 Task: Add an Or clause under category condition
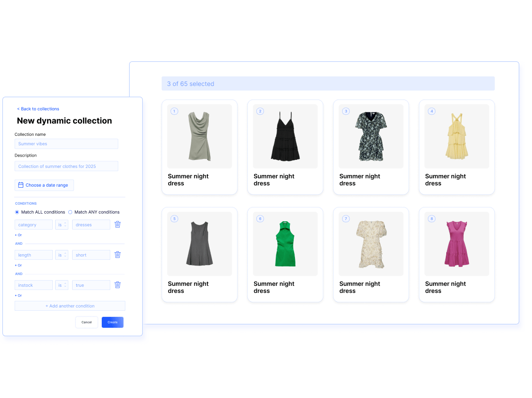[x=18, y=235]
